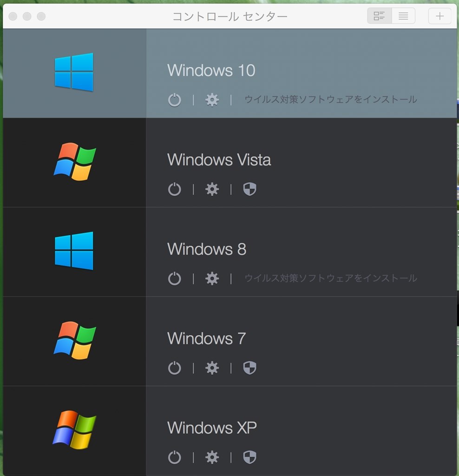Power on the Windows 10 virtual machine
The image size is (459, 476).
pos(174,99)
